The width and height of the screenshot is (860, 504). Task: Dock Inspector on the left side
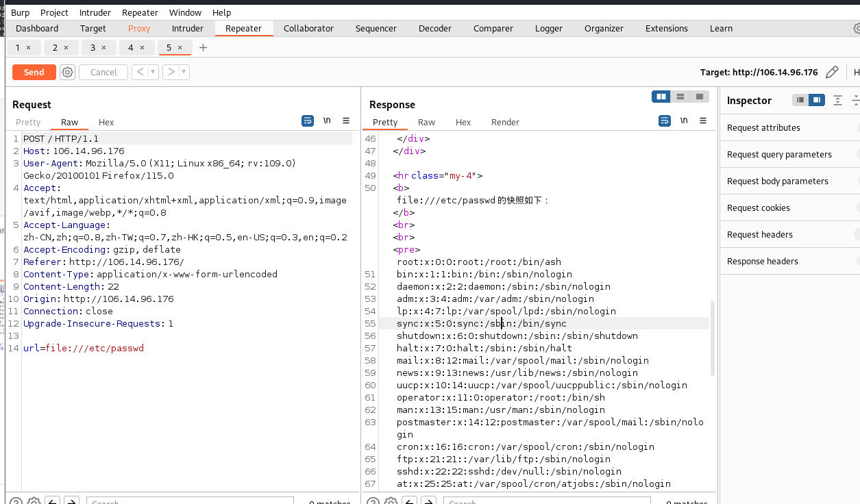pos(800,100)
